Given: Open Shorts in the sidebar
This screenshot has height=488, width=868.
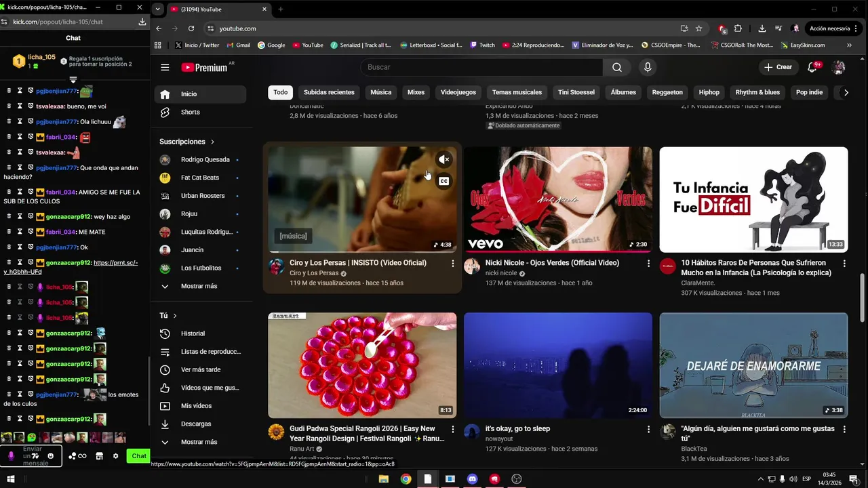Looking at the screenshot, I should [200, 112].
